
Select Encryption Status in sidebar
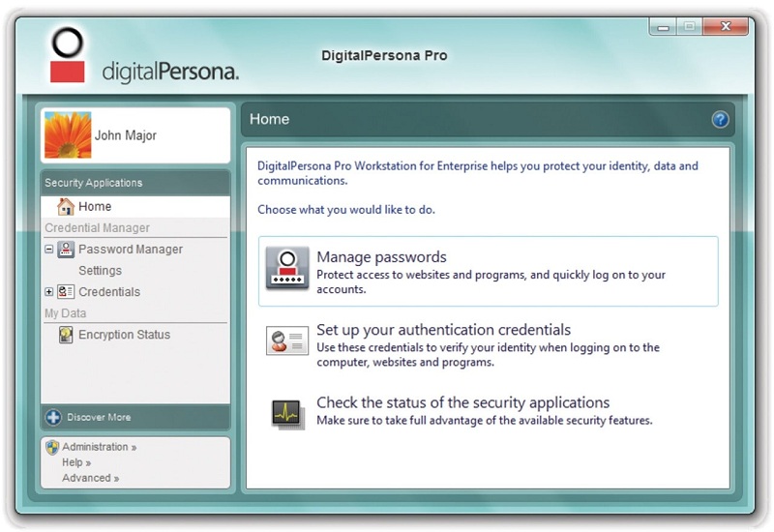click(124, 335)
